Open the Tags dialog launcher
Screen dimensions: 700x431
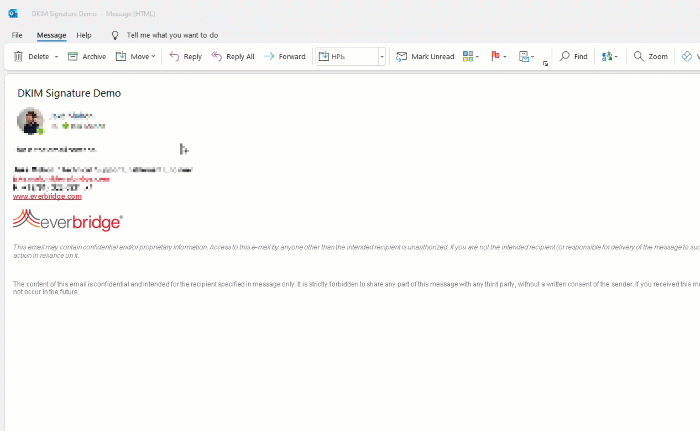tap(546, 64)
